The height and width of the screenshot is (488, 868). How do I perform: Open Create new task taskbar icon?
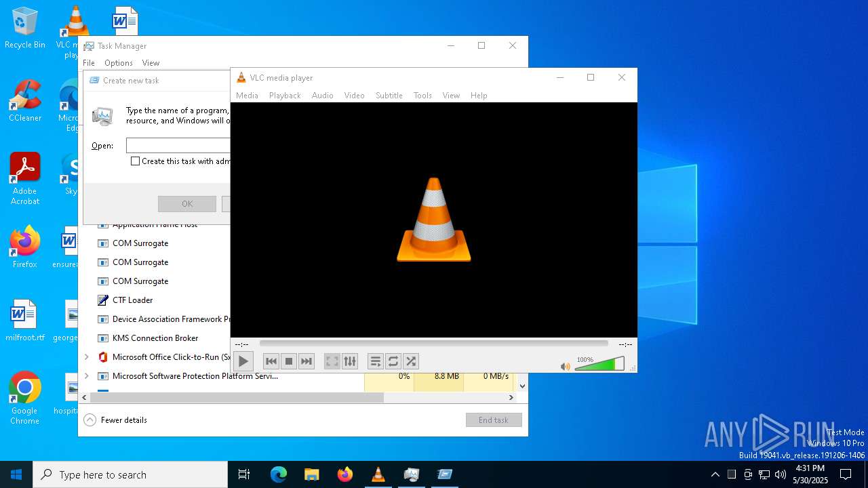click(x=445, y=474)
